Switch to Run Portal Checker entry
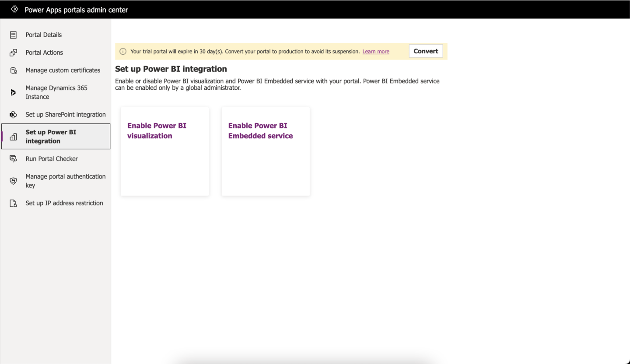 (51, 159)
